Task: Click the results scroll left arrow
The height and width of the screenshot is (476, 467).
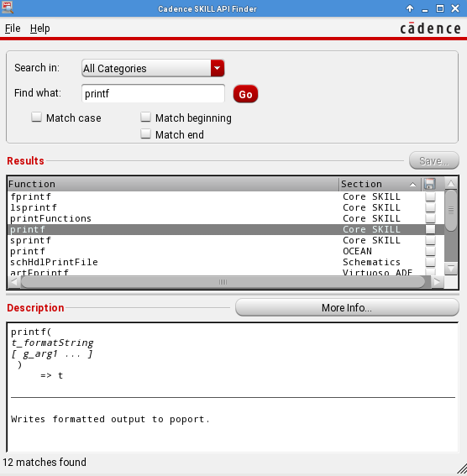Action: coord(13,282)
